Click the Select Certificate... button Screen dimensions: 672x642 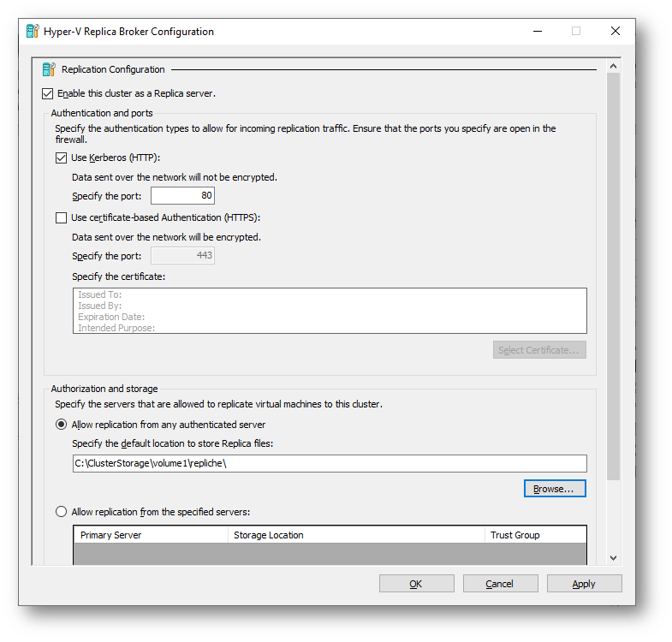[x=539, y=350]
